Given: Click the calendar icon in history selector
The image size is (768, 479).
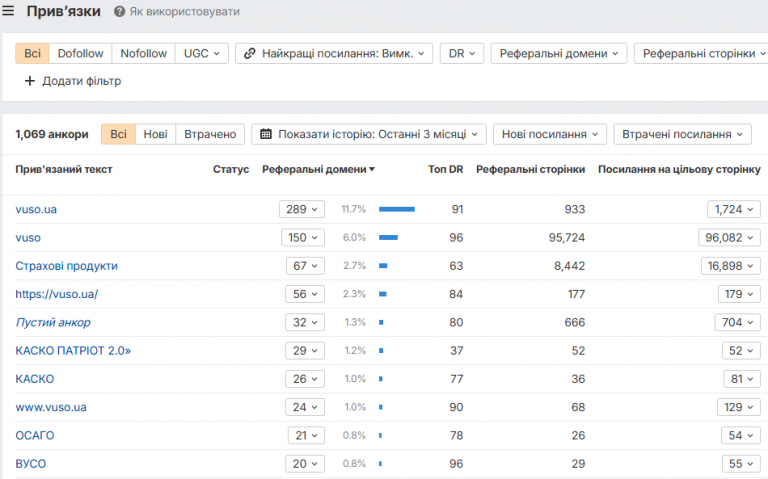Looking at the screenshot, I should pyautogui.click(x=265, y=134).
